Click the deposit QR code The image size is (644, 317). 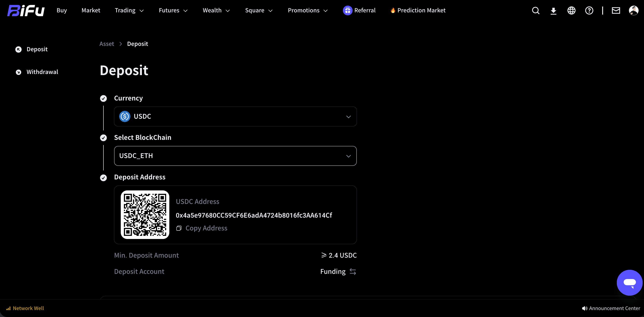pyautogui.click(x=145, y=215)
